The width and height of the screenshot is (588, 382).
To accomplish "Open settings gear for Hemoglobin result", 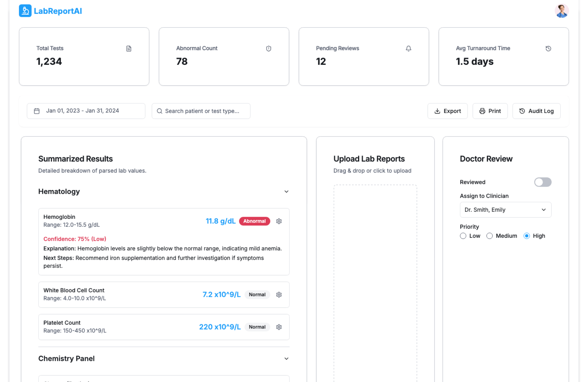I will click(x=279, y=221).
